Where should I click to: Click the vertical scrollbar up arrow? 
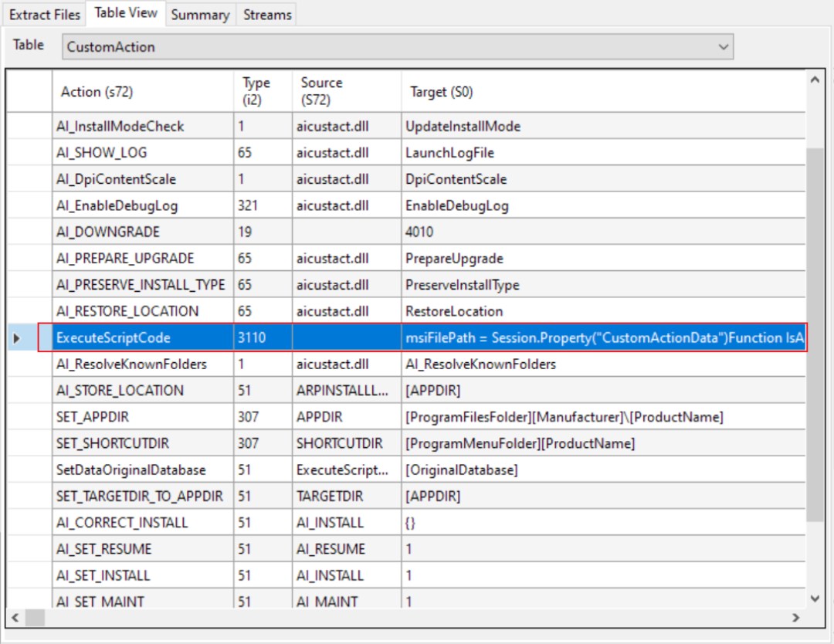[x=815, y=80]
